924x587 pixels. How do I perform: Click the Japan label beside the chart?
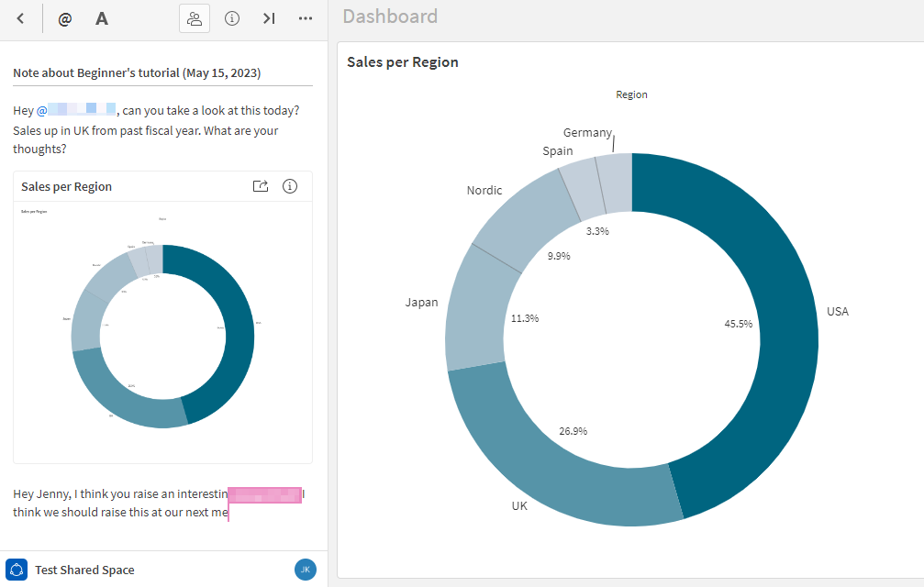coord(421,303)
